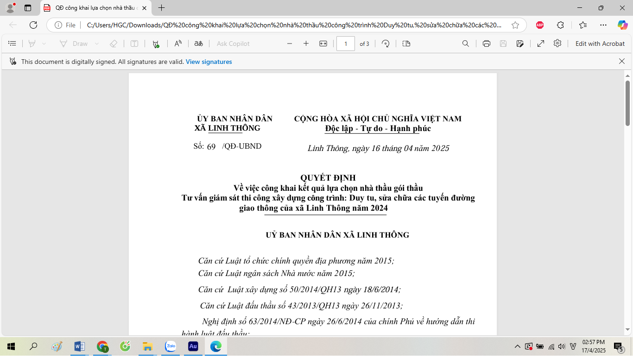Click the text 'Số: 69 /QĐ-UBND'
This screenshot has height=364, width=633.
pos(228,146)
